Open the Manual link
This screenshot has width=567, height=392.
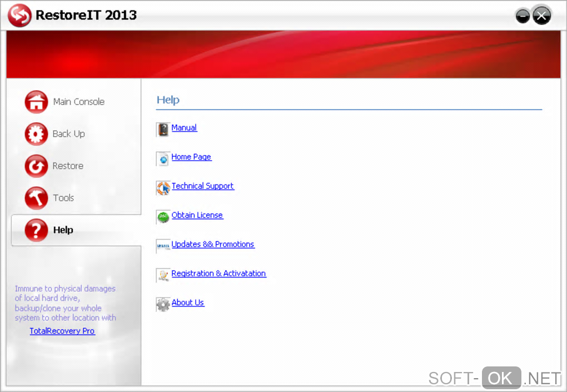(184, 128)
